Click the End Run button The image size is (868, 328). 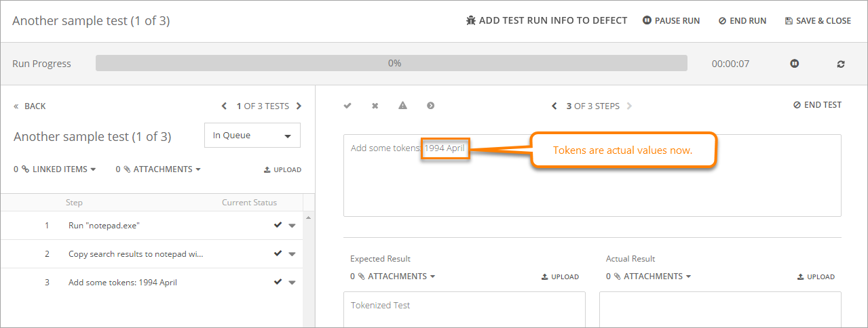pyautogui.click(x=742, y=21)
